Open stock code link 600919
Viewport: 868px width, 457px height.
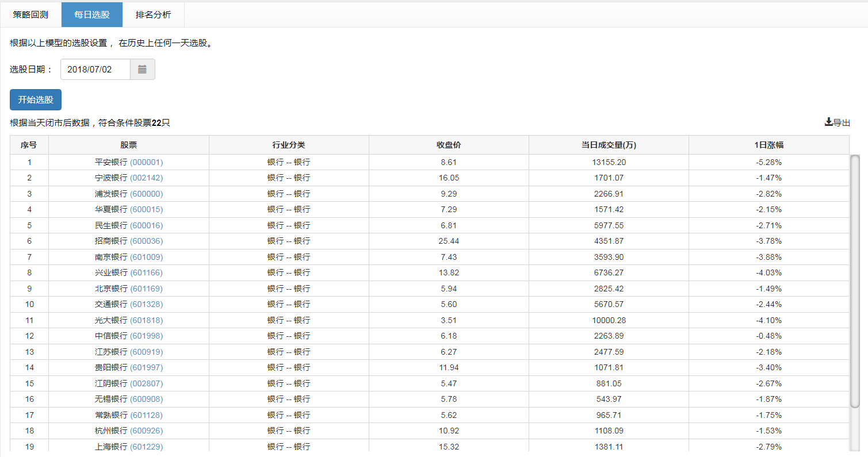coord(147,352)
